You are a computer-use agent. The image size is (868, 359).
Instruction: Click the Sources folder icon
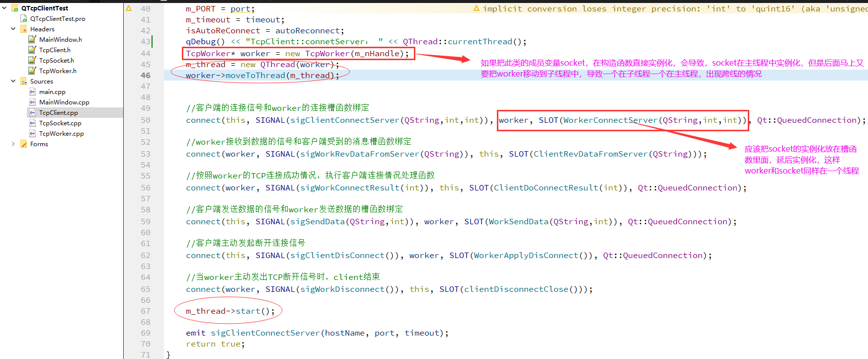(24, 81)
